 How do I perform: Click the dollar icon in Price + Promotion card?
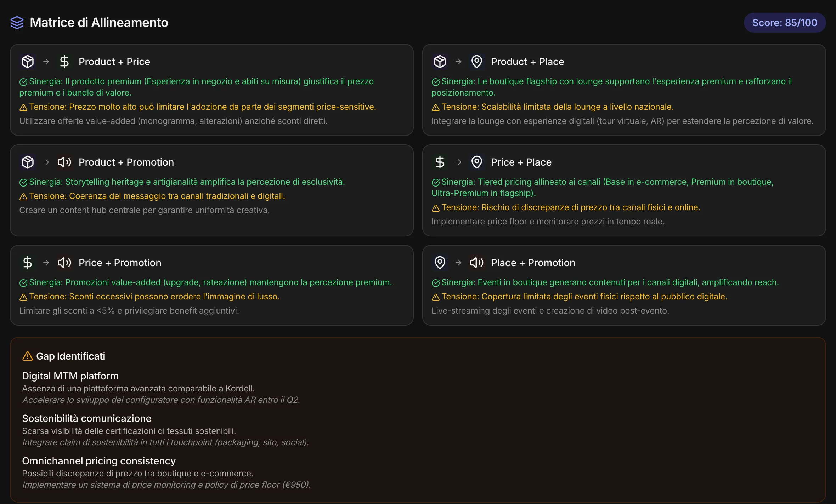(28, 263)
